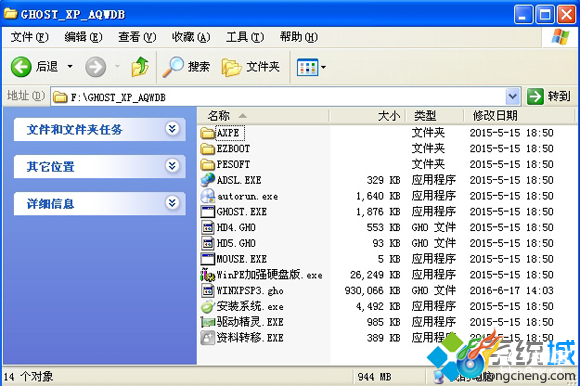Expand 文件和文件夹任务 panel
Image resolution: width=580 pixels, height=386 pixels.
[x=172, y=129]
